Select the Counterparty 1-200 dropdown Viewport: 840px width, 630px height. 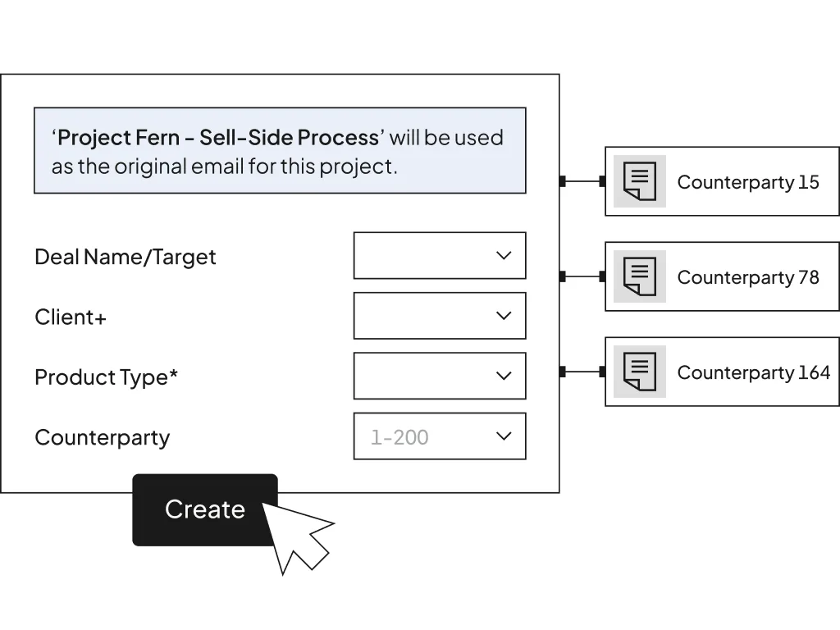(440, 436)
